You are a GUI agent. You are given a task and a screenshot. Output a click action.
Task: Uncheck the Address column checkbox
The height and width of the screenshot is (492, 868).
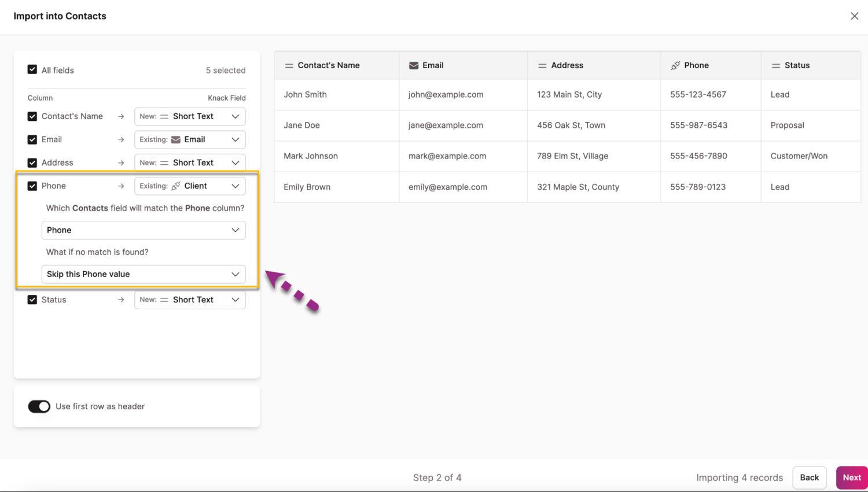[32, 163]
